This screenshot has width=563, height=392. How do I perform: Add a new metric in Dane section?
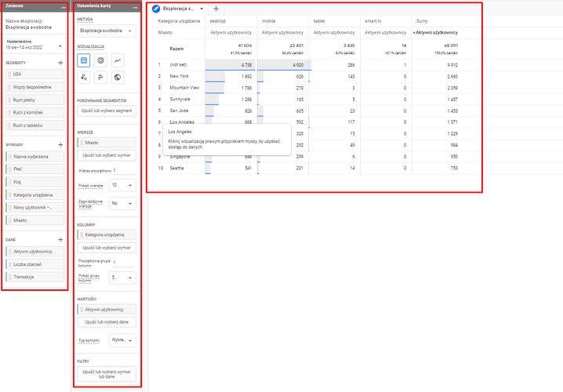tap(60, 239)
